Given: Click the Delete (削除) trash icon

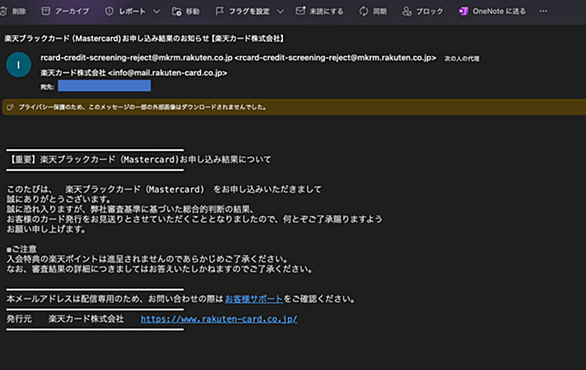Looking at the screenshot, I should (x=3, y=11).
